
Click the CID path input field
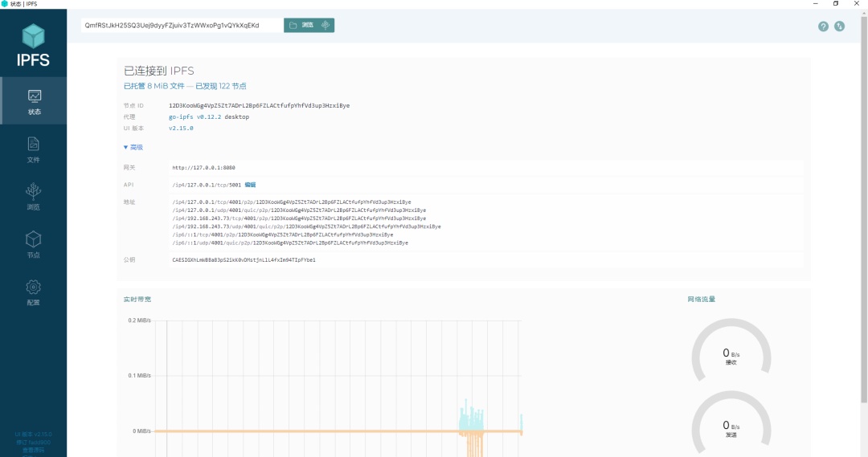click(182, 25)
